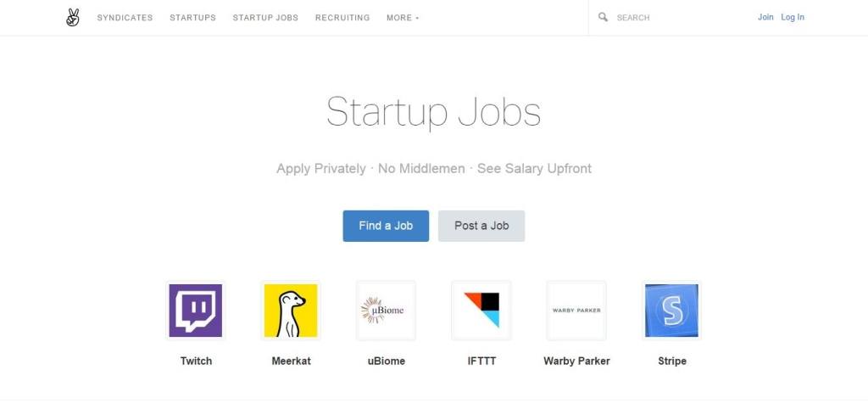Navigate to the Recruiting section
Viewport: 868px width, 409px height.
[342, 18]
